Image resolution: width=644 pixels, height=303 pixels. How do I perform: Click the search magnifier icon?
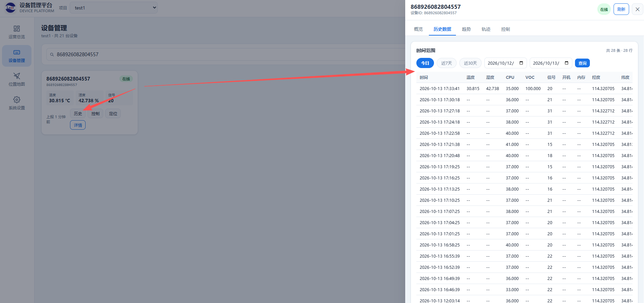pyautogui.click(x=52, y=55)
